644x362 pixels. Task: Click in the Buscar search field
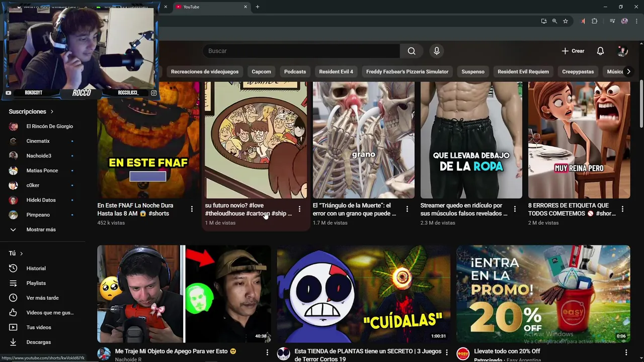(x=302, y=51)
